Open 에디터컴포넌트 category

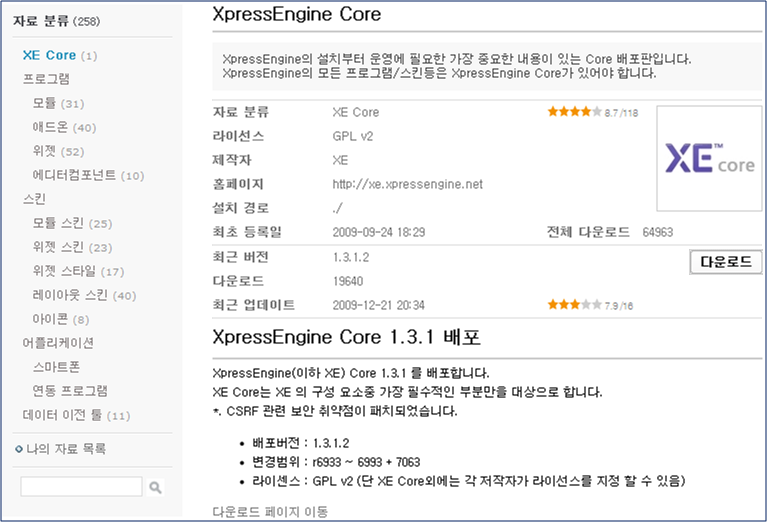click(x=74, y=175)
